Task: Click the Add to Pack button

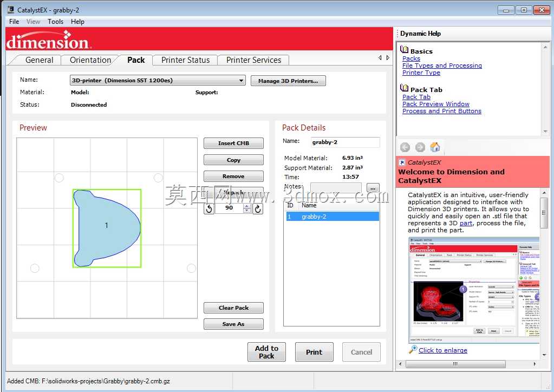Action: pos(266,352)
